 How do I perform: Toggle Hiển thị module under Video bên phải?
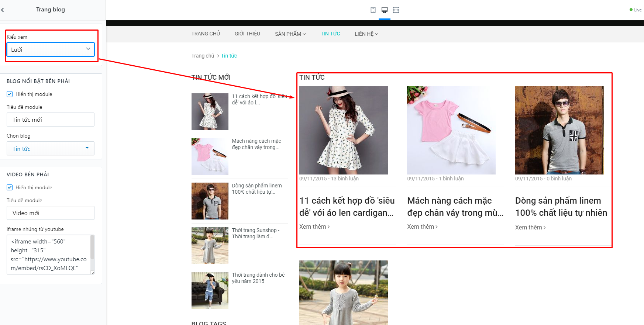tap(10, 187)
